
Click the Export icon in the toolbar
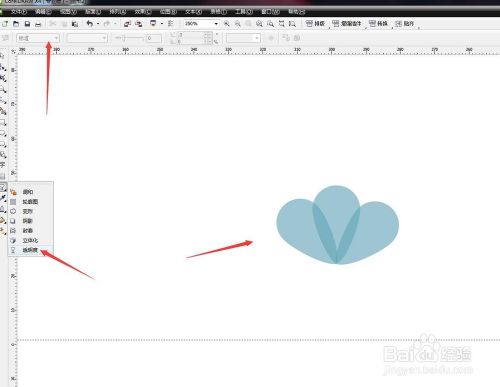(138, 24)
